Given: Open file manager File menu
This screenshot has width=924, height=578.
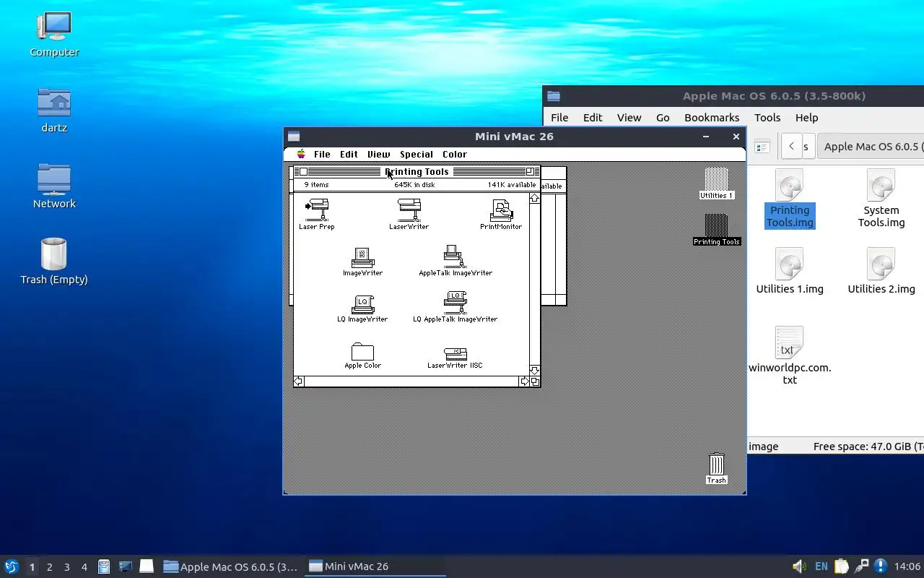Looking at the screenshot, I should 559,117.
